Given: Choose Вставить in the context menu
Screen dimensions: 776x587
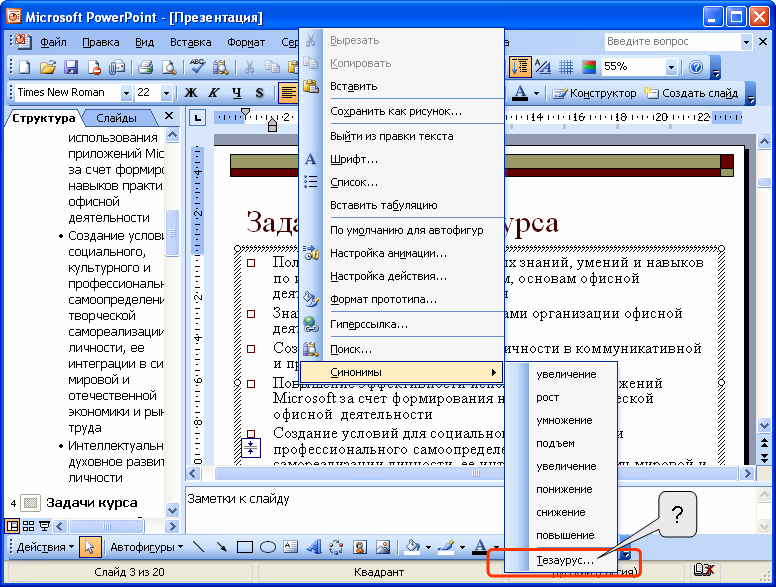Looking at the screenshot, I should click(402, 87).
